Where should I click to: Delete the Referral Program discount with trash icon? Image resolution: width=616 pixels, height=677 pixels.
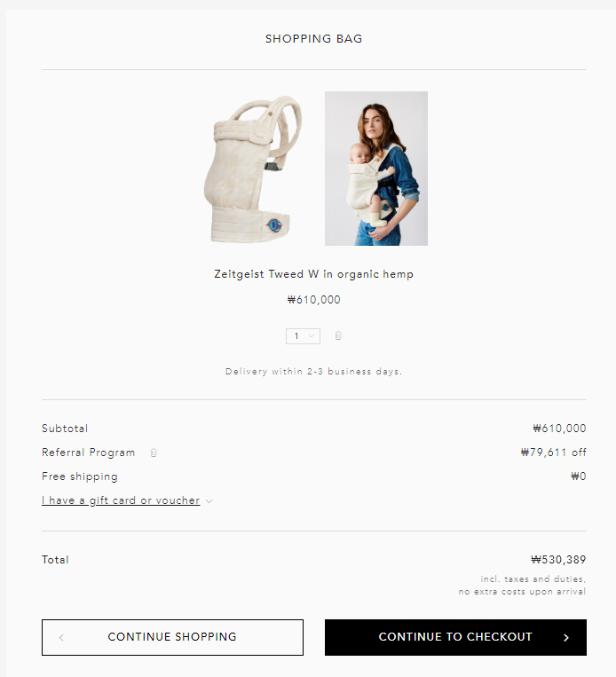[x=154, y=453]
